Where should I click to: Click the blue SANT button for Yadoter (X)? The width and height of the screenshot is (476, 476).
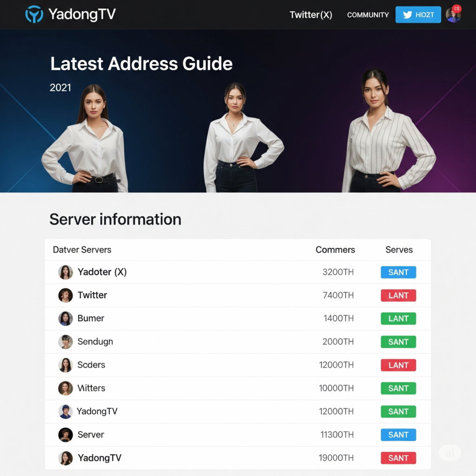pos(398,272)
